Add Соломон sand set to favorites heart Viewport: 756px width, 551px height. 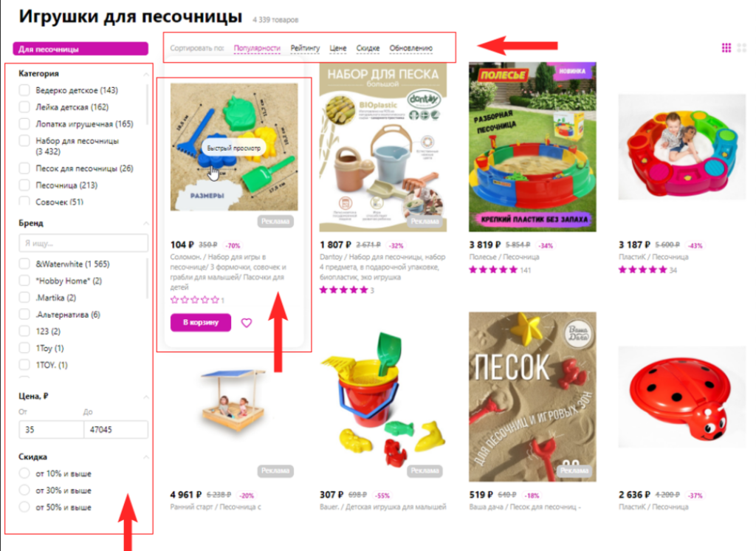[247, 323]
